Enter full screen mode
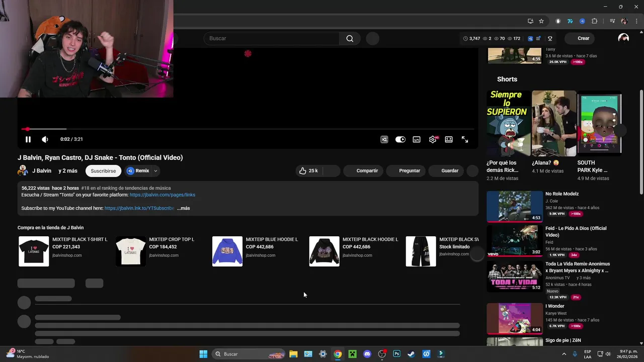644x362 pixels. click(x=465, y=139)
